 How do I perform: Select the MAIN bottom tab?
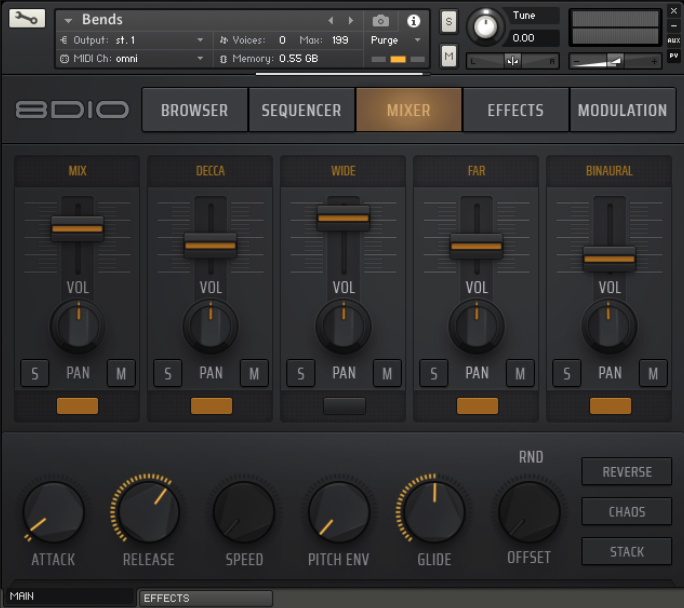70,596
